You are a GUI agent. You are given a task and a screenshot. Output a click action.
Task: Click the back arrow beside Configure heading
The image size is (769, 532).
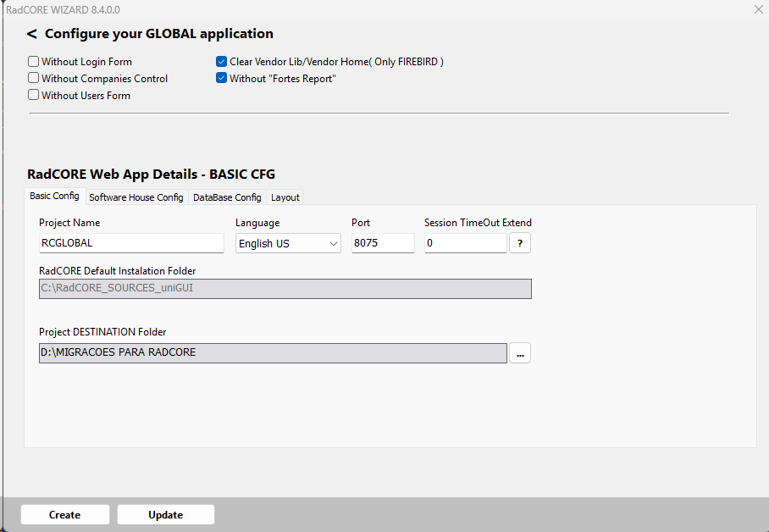pyautogui.click(x=32, y=35)
